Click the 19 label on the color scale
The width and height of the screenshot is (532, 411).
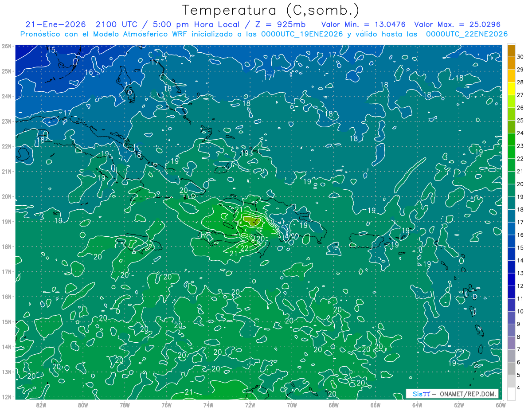click(x=520, y=197)
